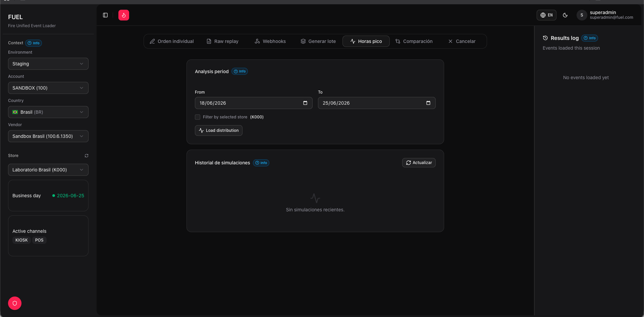This screenshot has width=644, height=317.
Task: Switch to Webhooks tab
Action: point(270,41)
